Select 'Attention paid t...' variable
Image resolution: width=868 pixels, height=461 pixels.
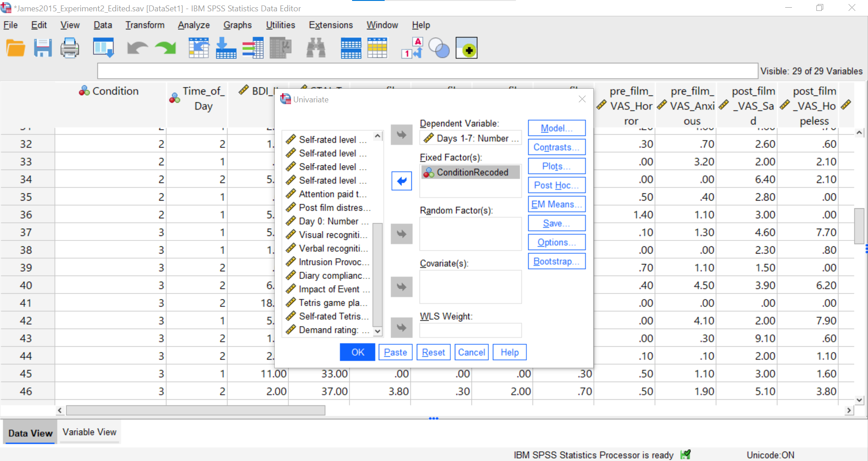pos(328,194)
